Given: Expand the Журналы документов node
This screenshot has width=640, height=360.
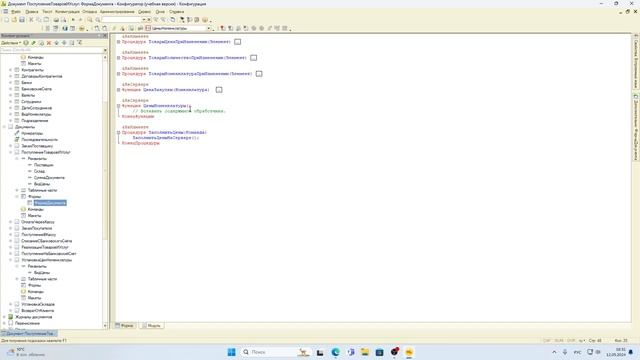Looking at the screenshot, I should 4,317.
